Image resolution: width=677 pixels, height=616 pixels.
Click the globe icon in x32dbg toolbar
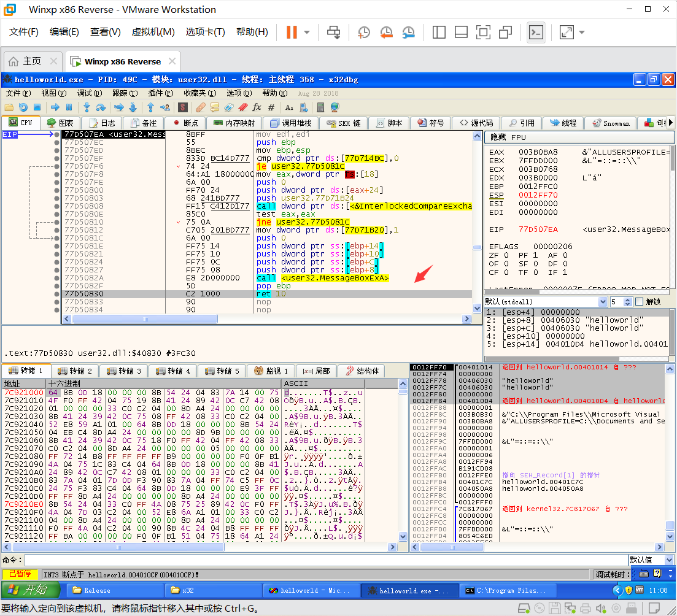334,107
